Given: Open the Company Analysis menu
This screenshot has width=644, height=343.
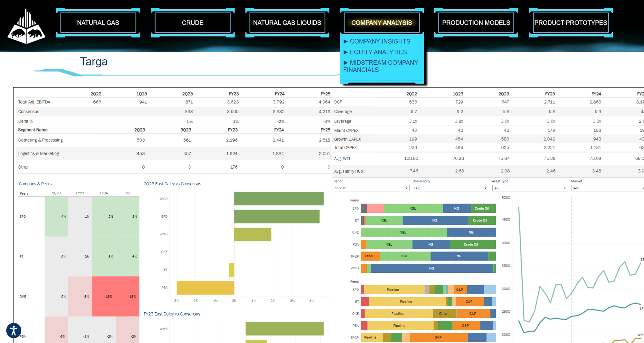Looking at the screenshot, I should pos(382,23).
